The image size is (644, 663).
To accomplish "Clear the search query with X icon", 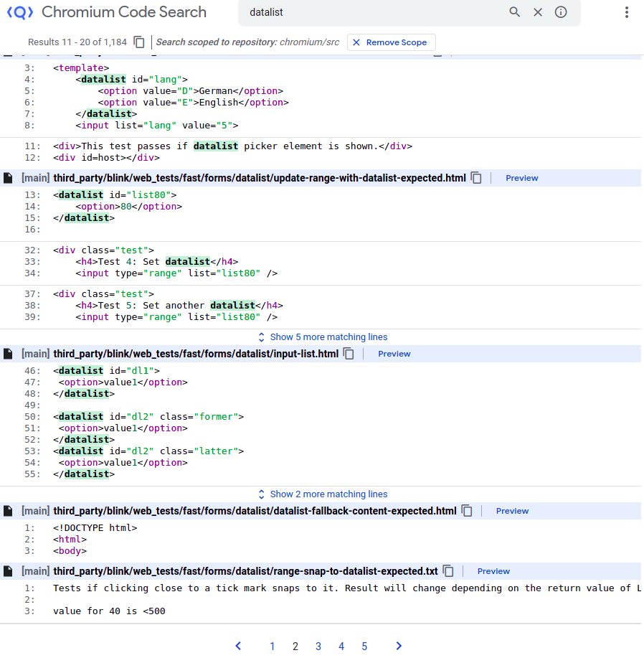I will [538, 12].
